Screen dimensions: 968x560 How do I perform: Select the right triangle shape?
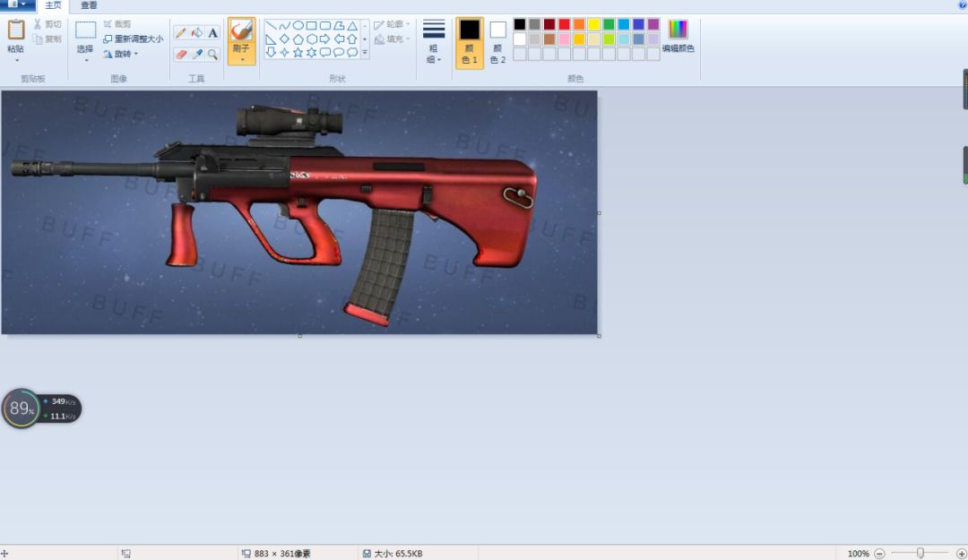(x=271, y=39)
